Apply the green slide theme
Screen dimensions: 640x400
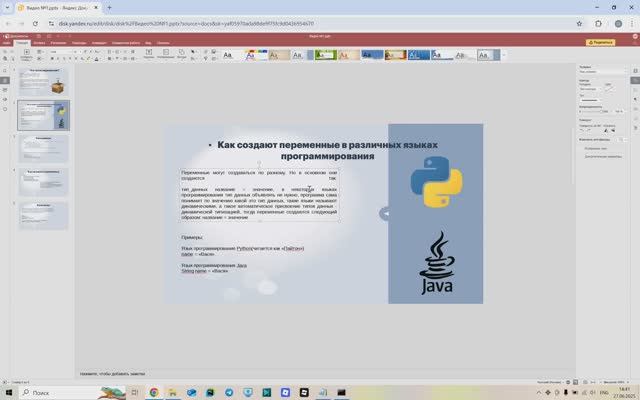[x=325, y=55]
